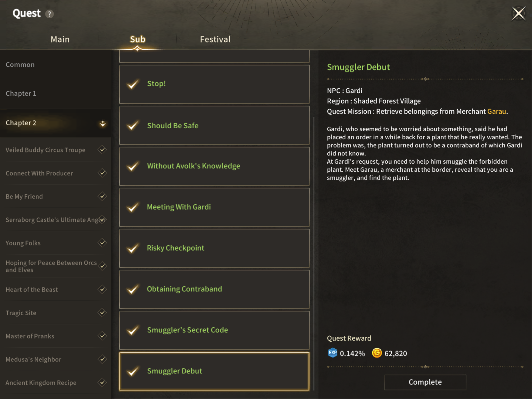The image size is (532, 399).
Task: Open the Festival tab
Action: coord(215,39)
